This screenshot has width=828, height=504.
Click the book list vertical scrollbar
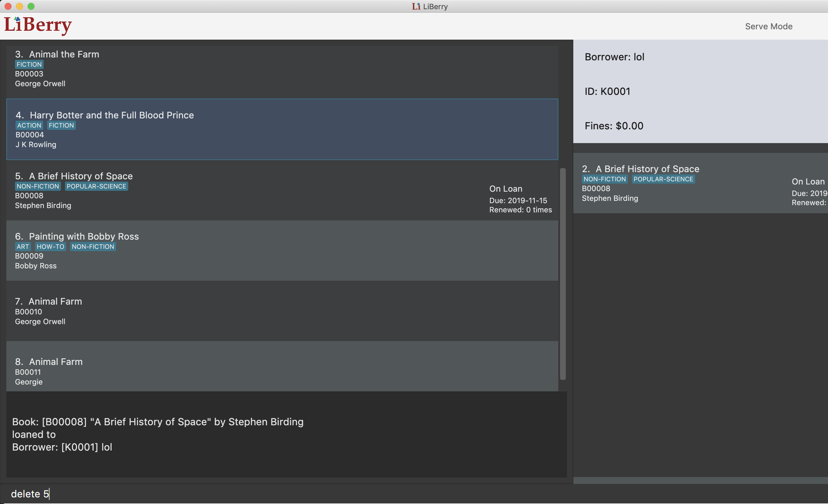563,274
